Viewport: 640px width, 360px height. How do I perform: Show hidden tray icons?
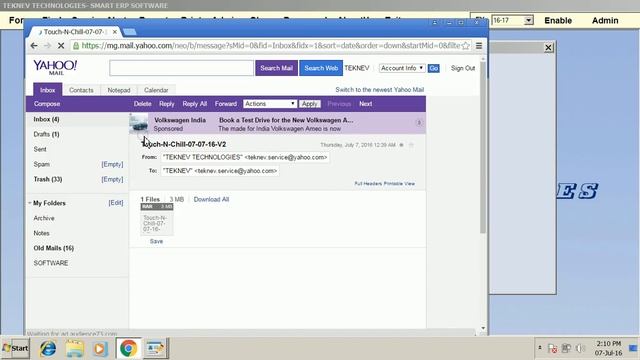point(540,348)
